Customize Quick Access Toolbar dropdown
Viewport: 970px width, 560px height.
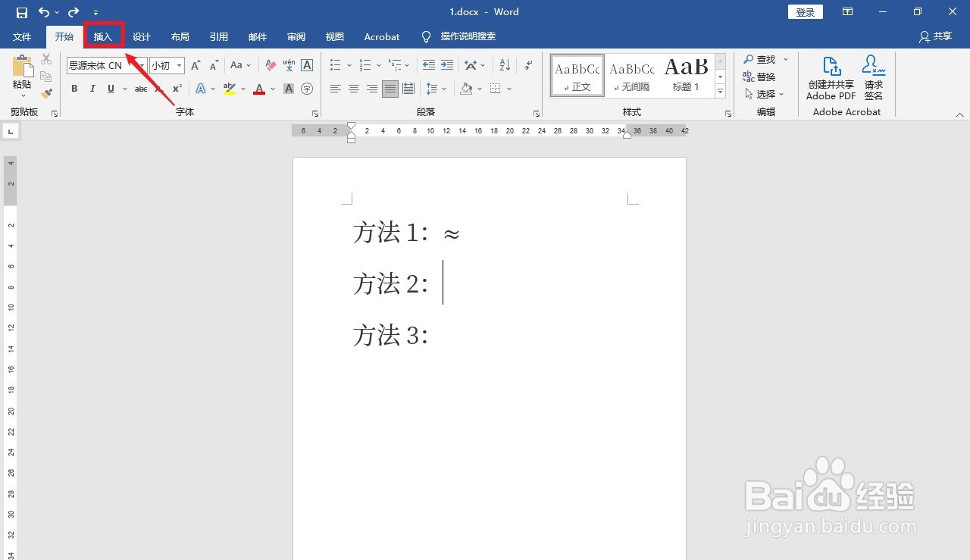(95, 13)
